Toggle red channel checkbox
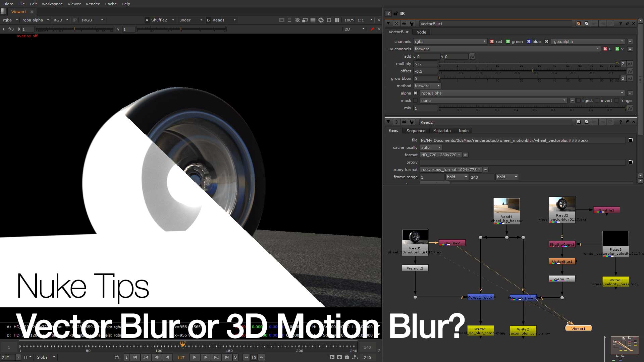 [x=492, y=42]
